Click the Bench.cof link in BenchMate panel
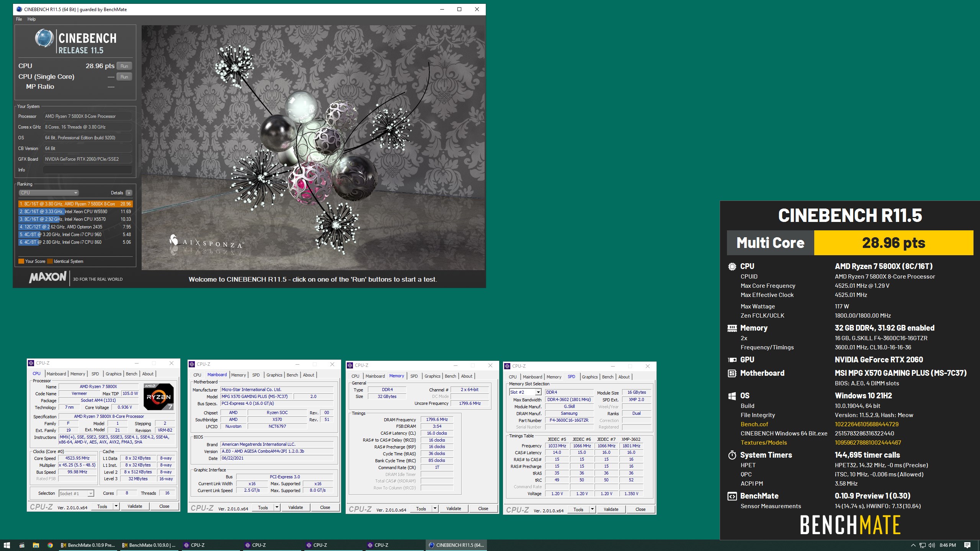Viewport: 980px width, 551px height. (754, 424)
